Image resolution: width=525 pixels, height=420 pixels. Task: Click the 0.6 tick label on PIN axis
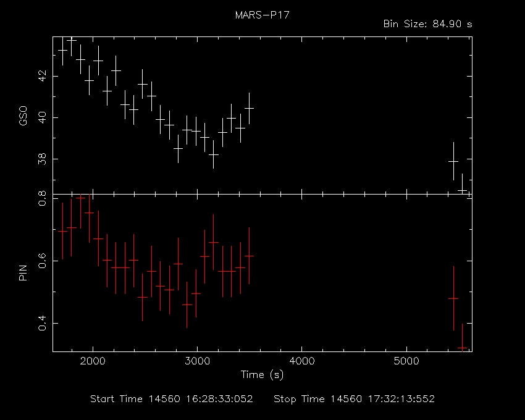tap(43, 261)
